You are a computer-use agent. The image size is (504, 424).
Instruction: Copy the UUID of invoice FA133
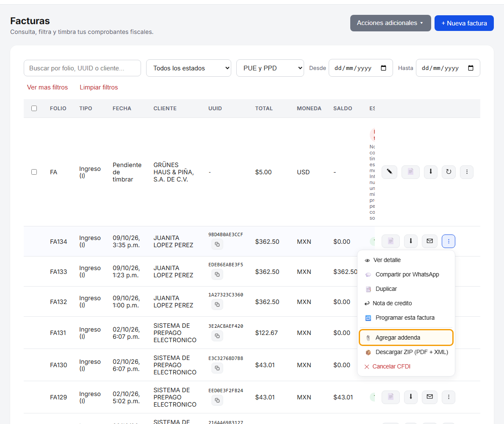click(x=217, y=274)
